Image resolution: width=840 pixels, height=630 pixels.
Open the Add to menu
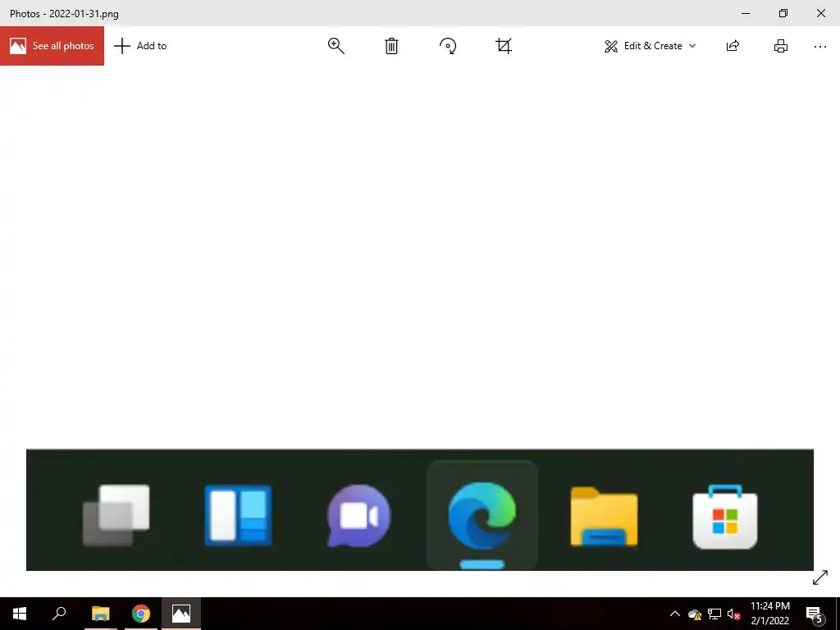coord(140,46)
